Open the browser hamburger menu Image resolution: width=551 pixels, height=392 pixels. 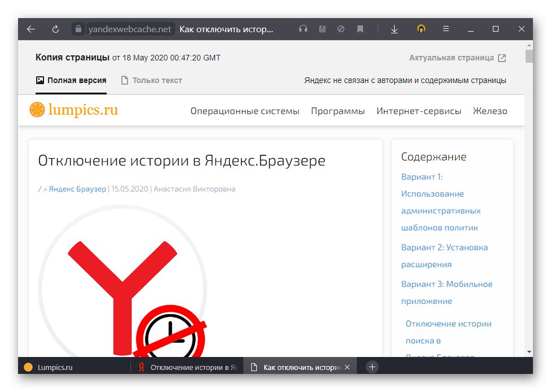(x=445, y=29)
